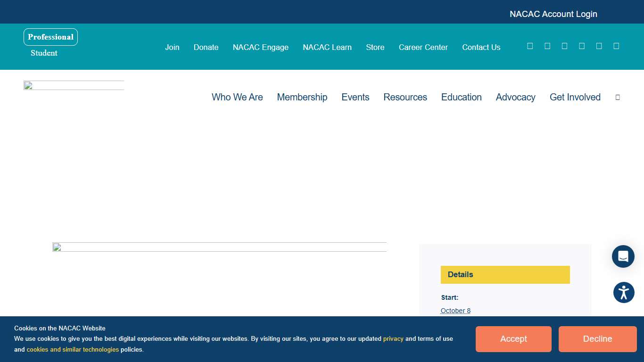
Task: Follow the privacy link in cookie banner
Action: [x=393, y=338]
